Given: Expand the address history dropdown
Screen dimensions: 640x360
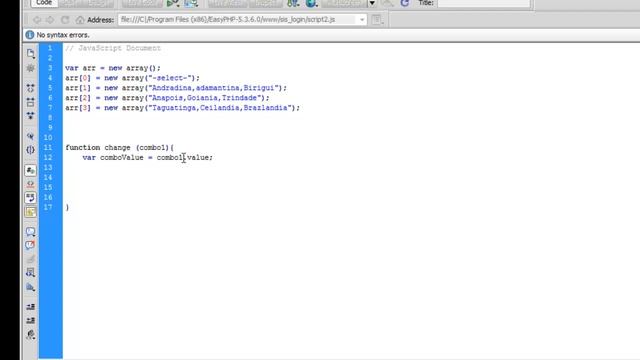Looking at the screenshot, I should point(362,20).
